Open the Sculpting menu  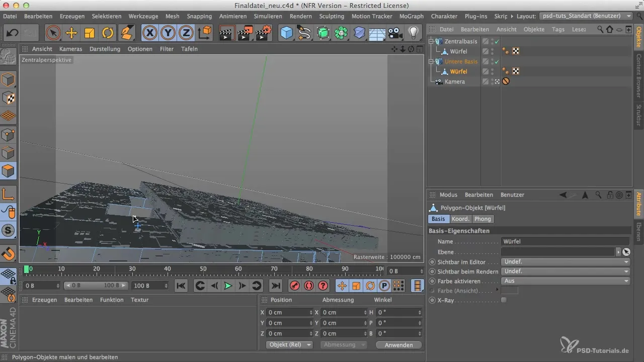click(x=332, y=16)
